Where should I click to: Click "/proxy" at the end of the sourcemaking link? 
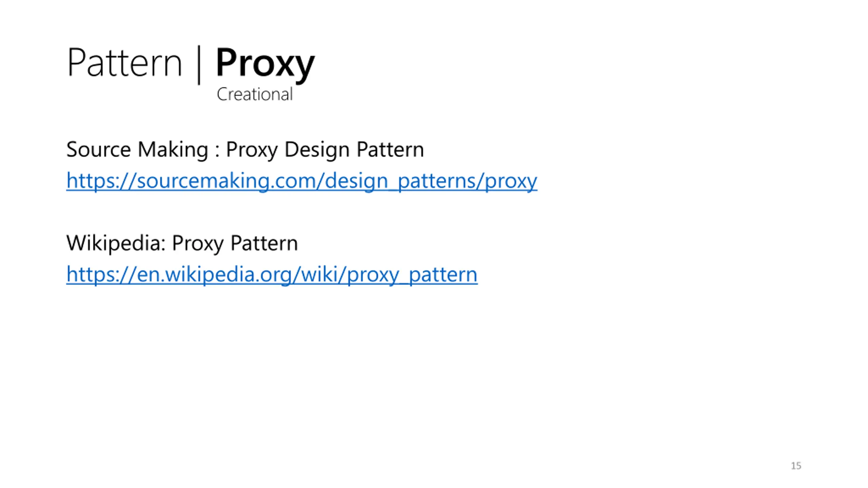[507, 181]
